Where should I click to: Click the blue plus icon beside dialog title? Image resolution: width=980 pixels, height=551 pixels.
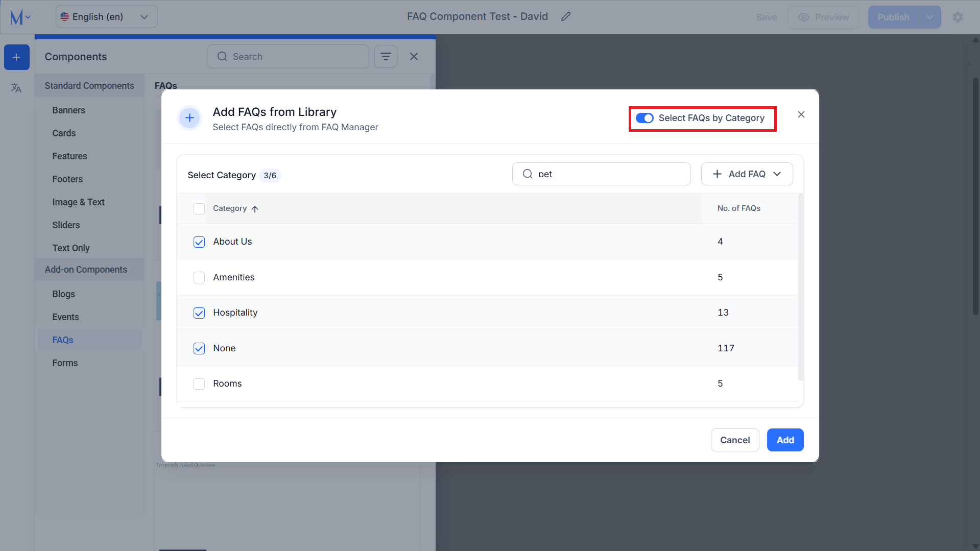point(189,118)
